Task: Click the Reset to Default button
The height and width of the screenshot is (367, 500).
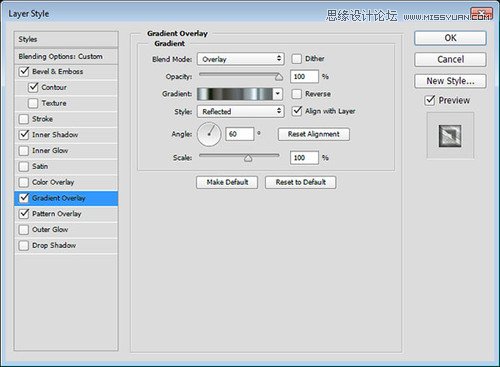Action: click(300, 182)
